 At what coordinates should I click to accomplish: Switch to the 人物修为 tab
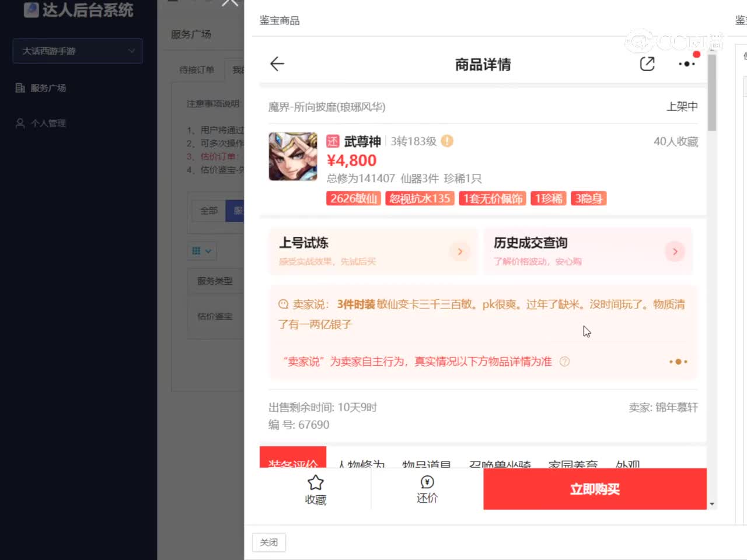[x=362, y=464]
